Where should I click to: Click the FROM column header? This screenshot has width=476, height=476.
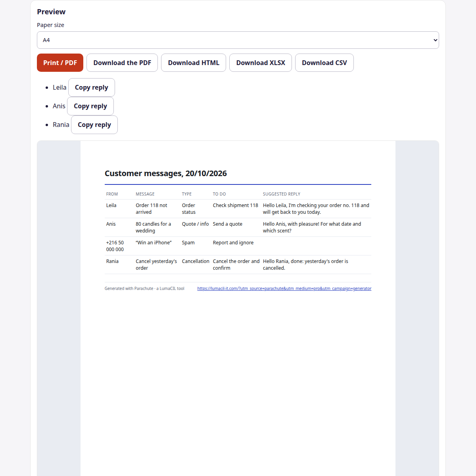tap(112, 194)
